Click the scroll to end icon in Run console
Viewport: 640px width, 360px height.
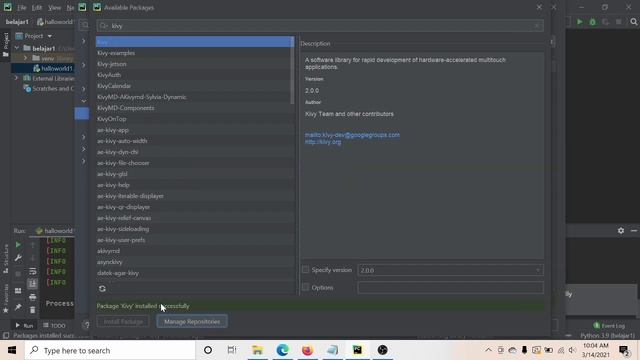[x=33, y=284]
